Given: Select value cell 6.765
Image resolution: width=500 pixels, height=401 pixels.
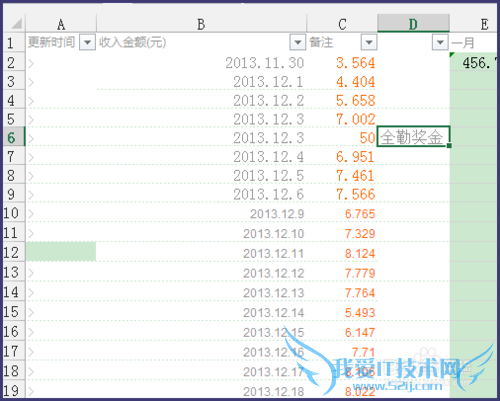Looking at the screenshot, I should click(x=342, y=213).
